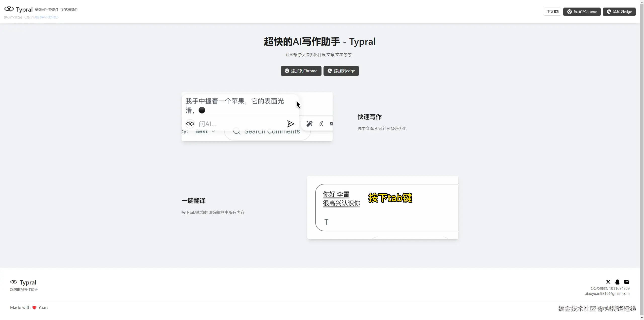
Task: Open the 知识库AI问答助手 plugin link
Action: click(47, 17)
